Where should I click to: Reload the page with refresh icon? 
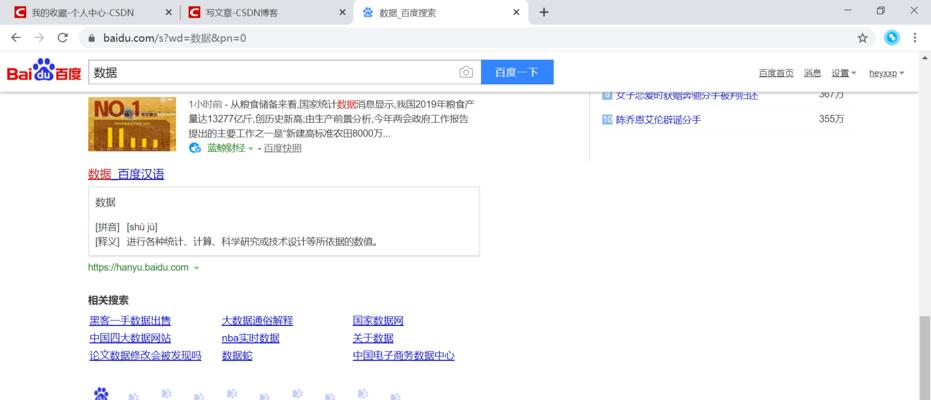coord(62,38)
